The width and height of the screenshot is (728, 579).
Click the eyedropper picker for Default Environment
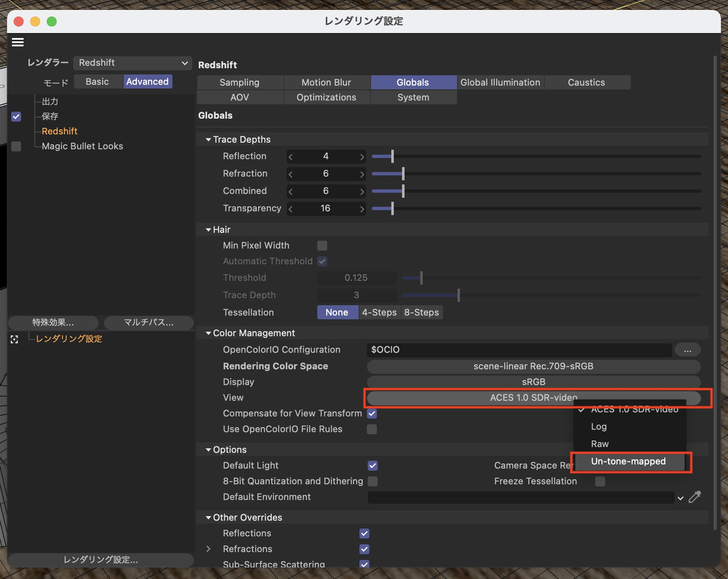pos(695,497)
